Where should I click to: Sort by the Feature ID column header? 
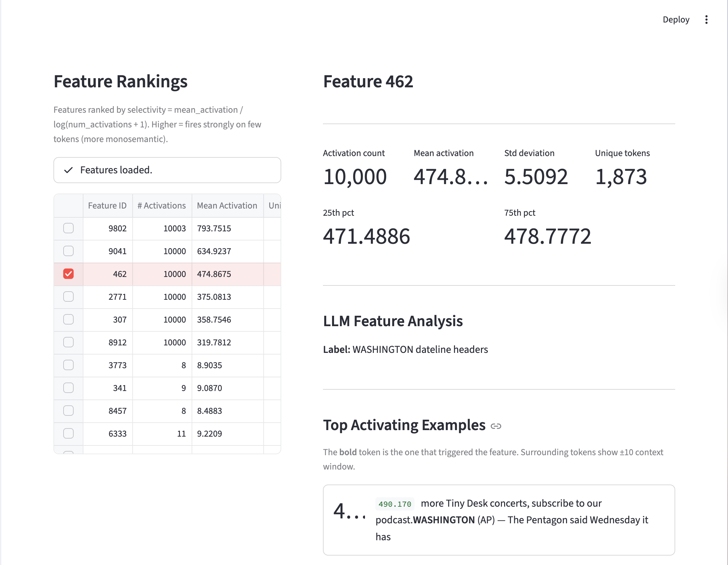pos(107,206)
